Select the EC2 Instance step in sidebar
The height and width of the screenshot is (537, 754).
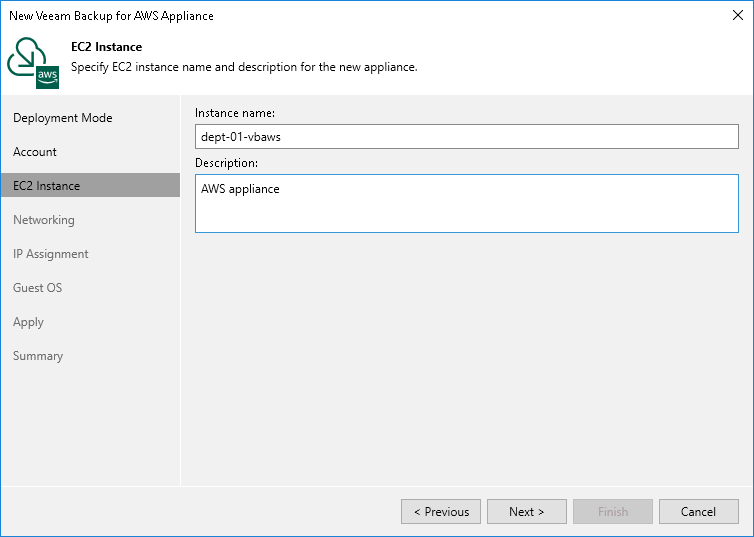click(47, 186)
